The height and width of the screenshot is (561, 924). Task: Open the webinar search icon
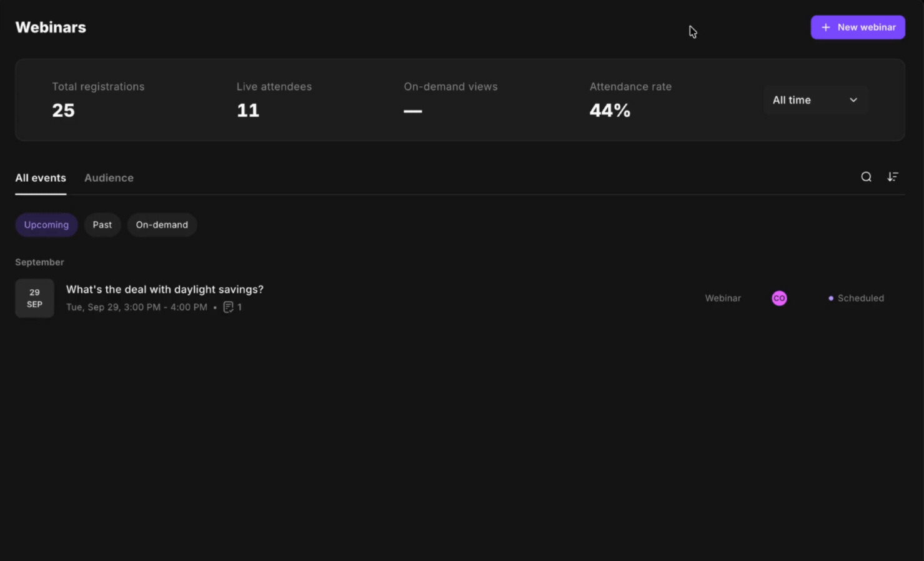[x=866, y=177]
